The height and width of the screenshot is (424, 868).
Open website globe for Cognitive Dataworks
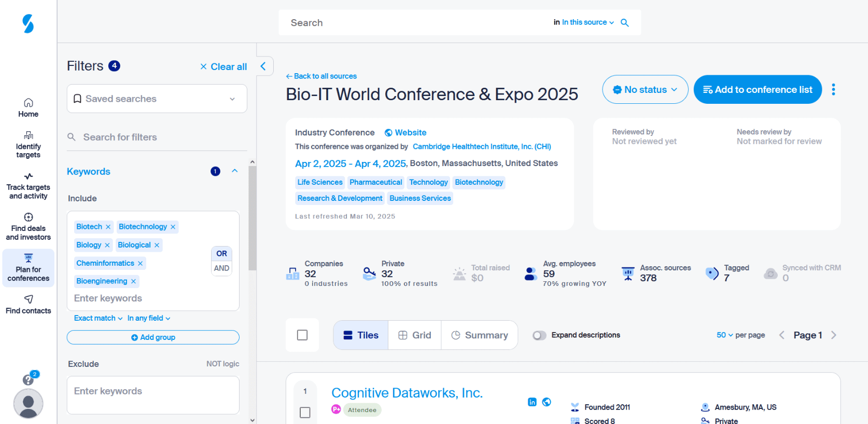[547, 402]
